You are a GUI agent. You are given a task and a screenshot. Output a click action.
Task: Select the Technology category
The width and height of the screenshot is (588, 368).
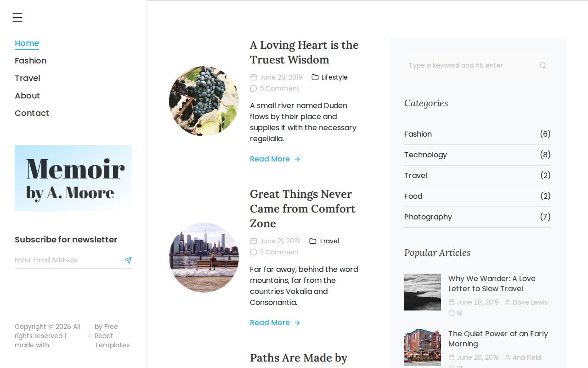point(478,155)
